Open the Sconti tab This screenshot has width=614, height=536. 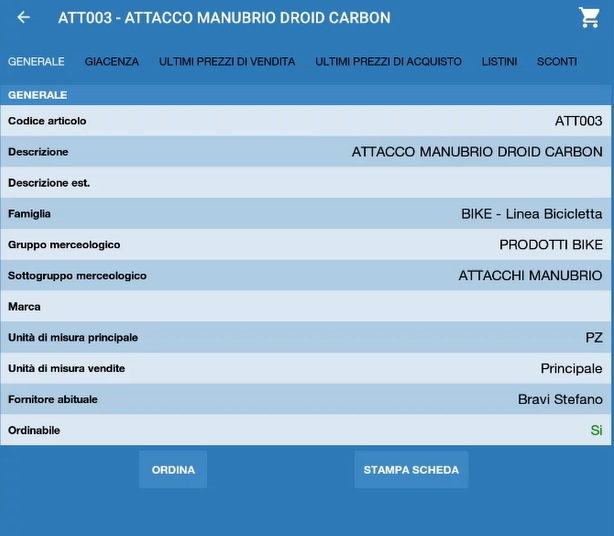click(x=557, y=62)
